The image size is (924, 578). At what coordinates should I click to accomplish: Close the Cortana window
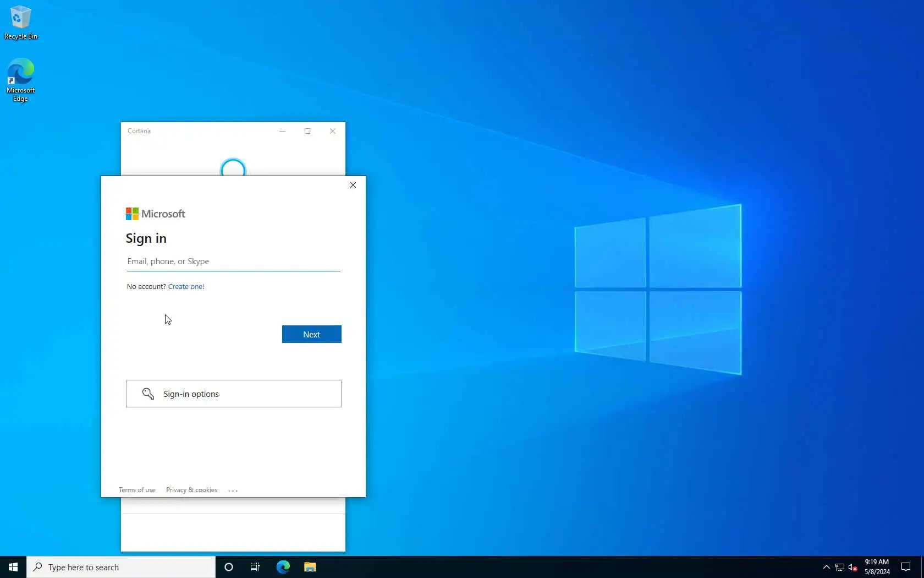pos(333,131)
